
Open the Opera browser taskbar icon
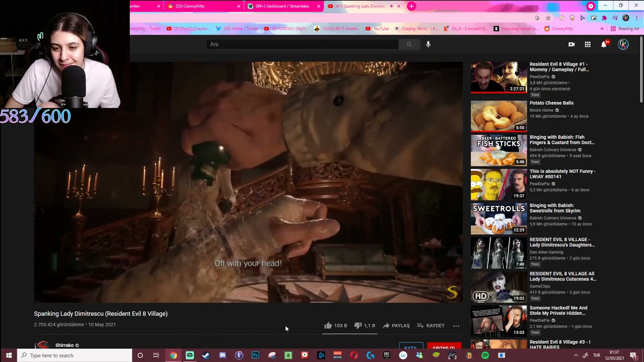[x=354, y=355]
